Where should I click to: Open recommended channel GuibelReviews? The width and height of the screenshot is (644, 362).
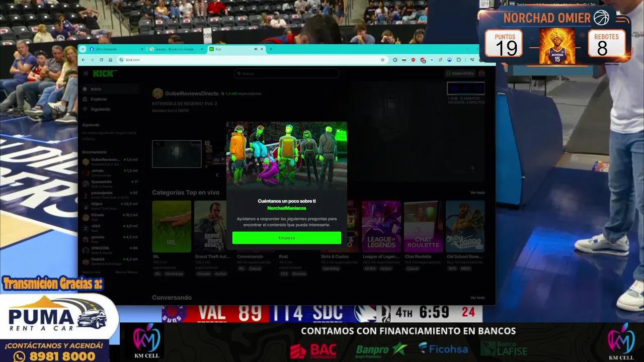pos(110,161)
